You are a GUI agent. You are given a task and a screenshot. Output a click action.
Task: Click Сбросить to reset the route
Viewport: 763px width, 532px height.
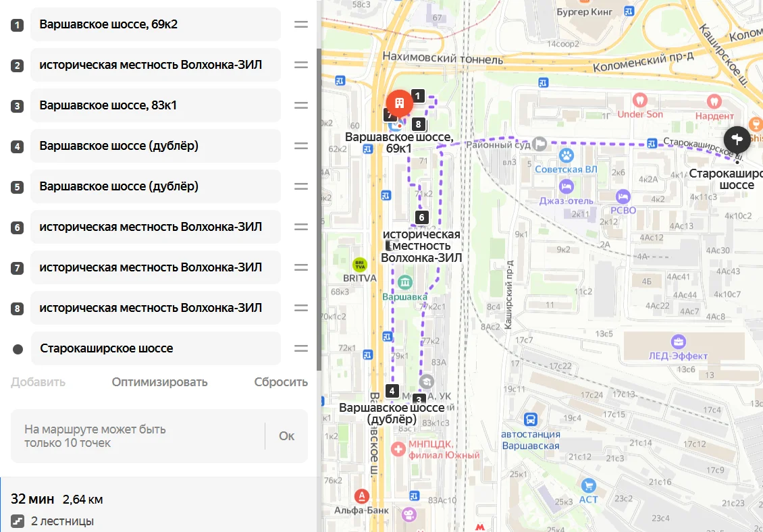[281, 382]
